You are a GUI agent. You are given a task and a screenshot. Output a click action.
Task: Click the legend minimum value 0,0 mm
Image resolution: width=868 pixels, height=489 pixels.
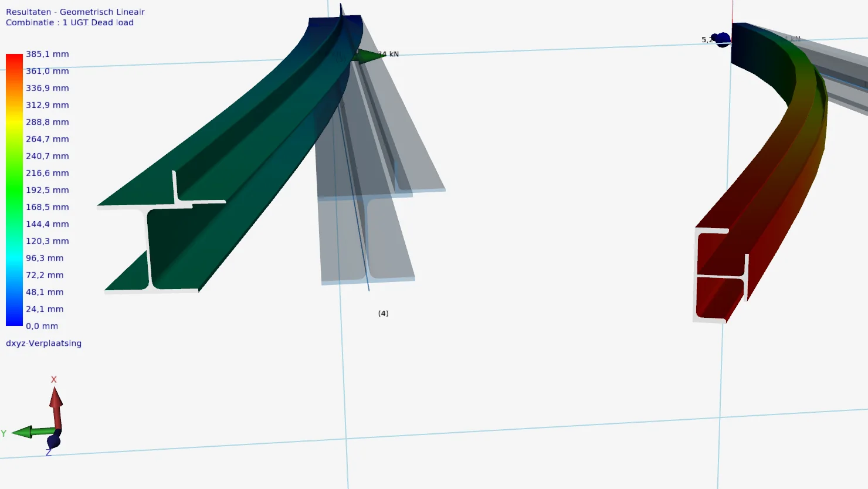(x=42, y=326)
